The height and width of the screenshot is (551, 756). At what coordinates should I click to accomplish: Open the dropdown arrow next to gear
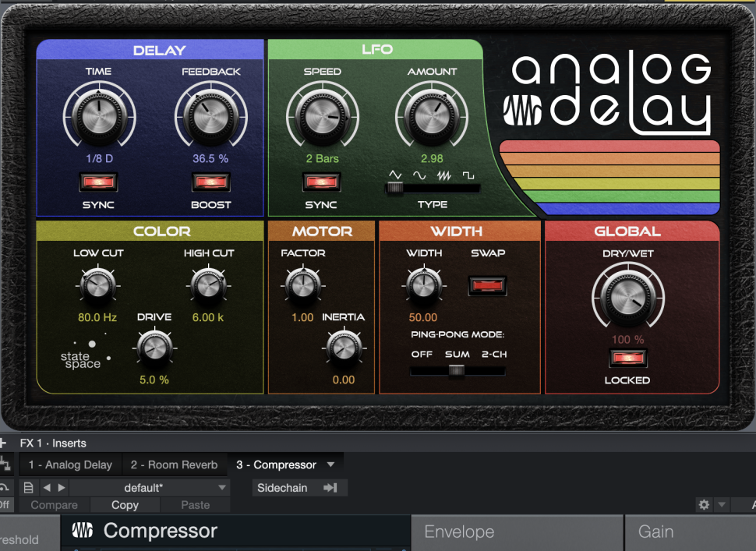pos(722,505)
